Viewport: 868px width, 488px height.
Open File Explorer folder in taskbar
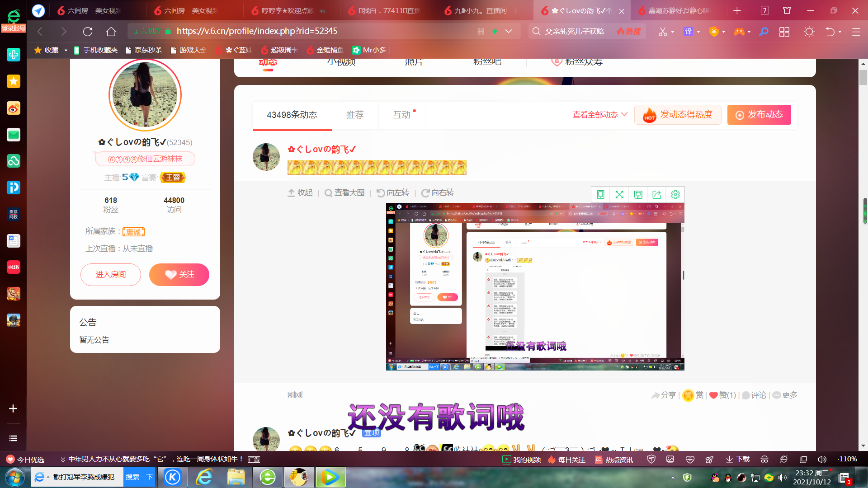coord(236,477)
